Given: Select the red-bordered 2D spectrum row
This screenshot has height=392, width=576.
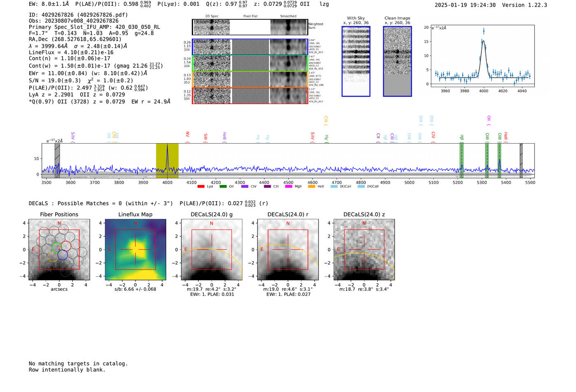Looking at the screenshot, I should click(250, 95).
